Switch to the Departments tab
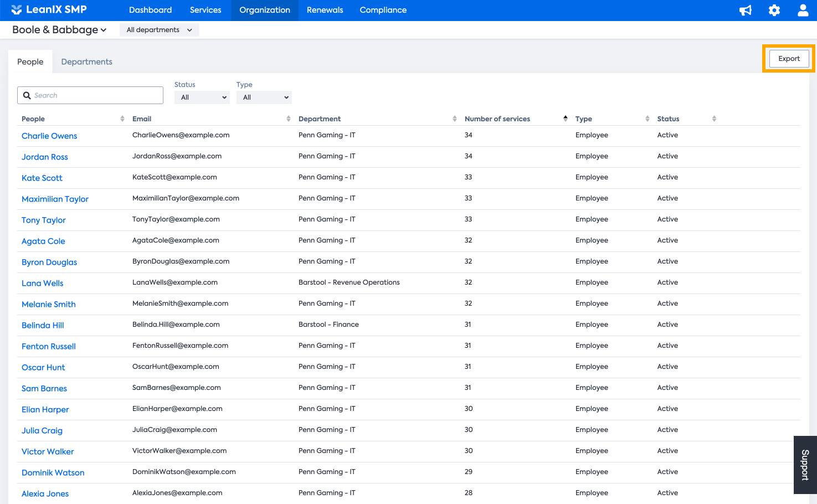The width and height of the screenshot is (817, 504). click(x=87, y=61)
